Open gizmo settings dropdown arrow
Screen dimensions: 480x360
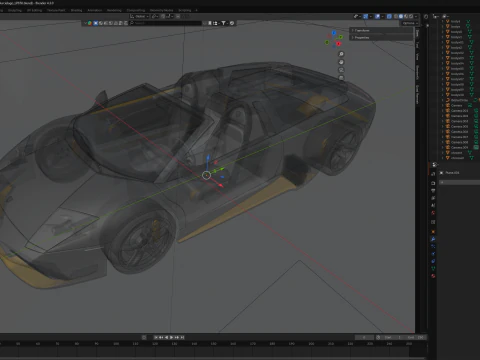coord(371,16)
